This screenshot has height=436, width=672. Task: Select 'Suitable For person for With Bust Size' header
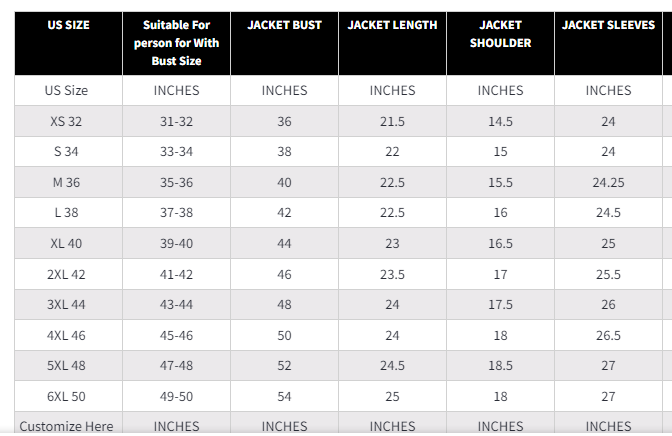pos(176,43)
